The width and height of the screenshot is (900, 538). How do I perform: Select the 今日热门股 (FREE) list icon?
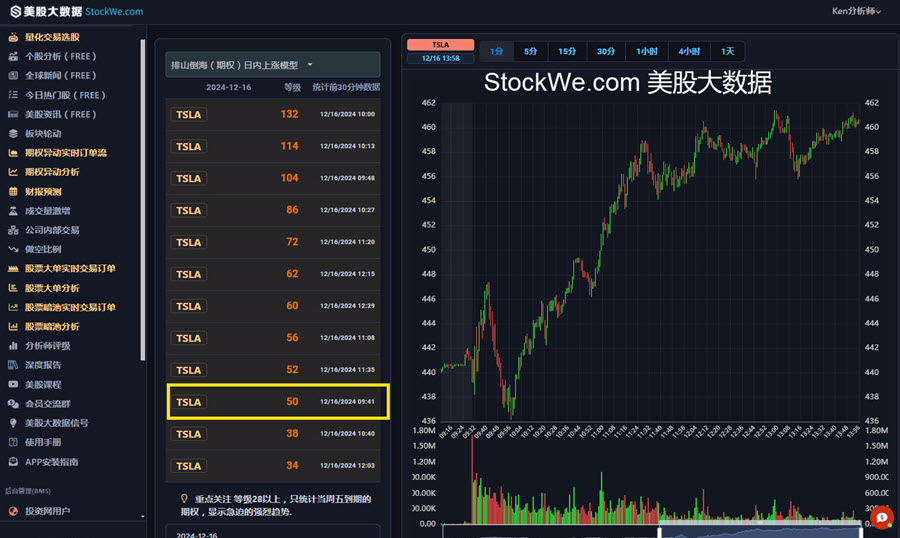click(13, 95)
